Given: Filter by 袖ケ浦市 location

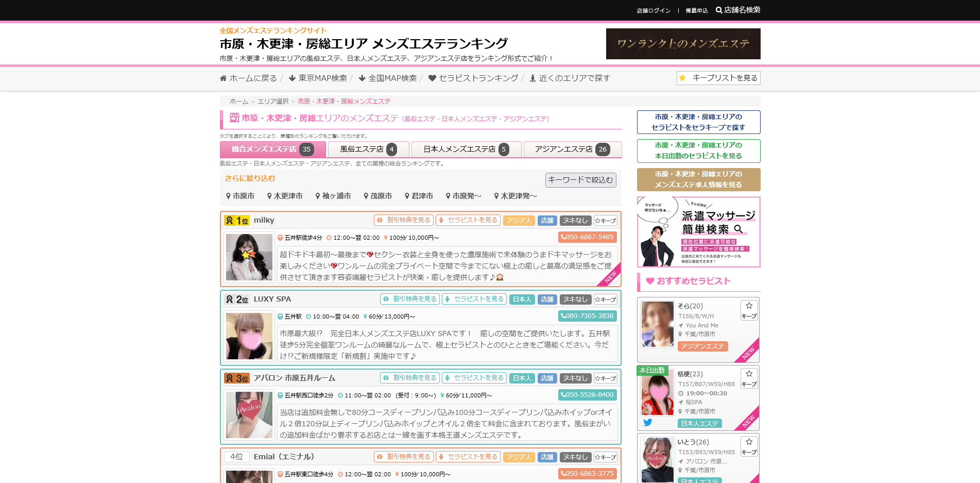Looking at the screenshot, I should pos(333,196).
